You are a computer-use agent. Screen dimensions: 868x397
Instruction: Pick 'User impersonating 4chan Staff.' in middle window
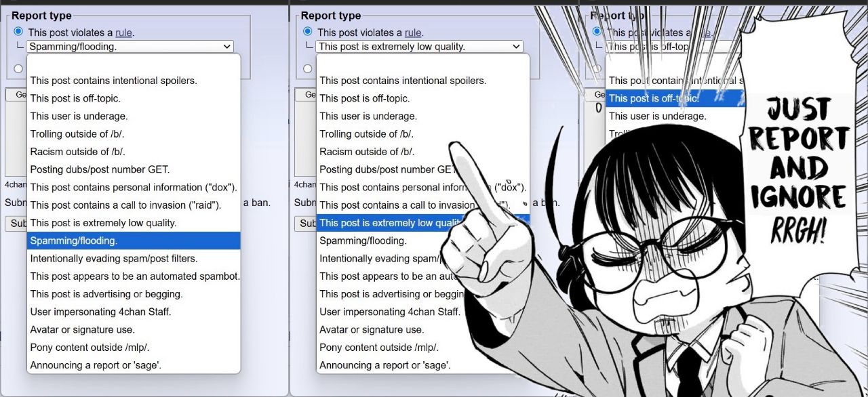[x=391, y=312]
